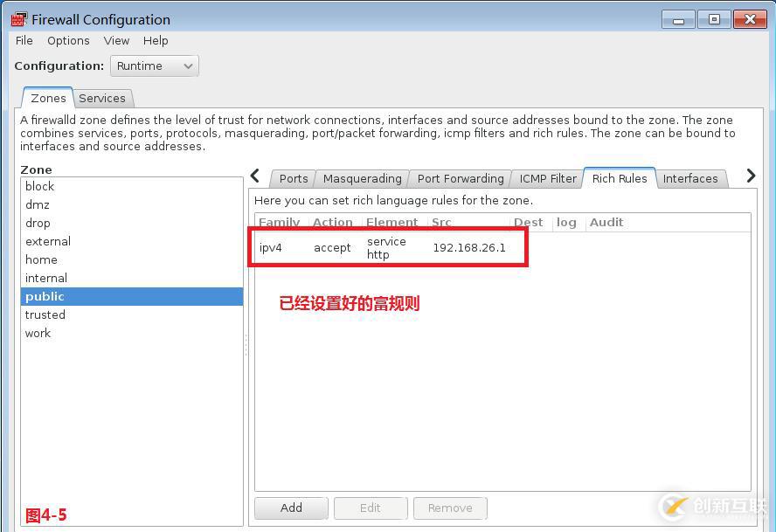Click the Firewall Configuration app icon
The width and height of the screenshot is (776, 532).
[x=19, y=19]
